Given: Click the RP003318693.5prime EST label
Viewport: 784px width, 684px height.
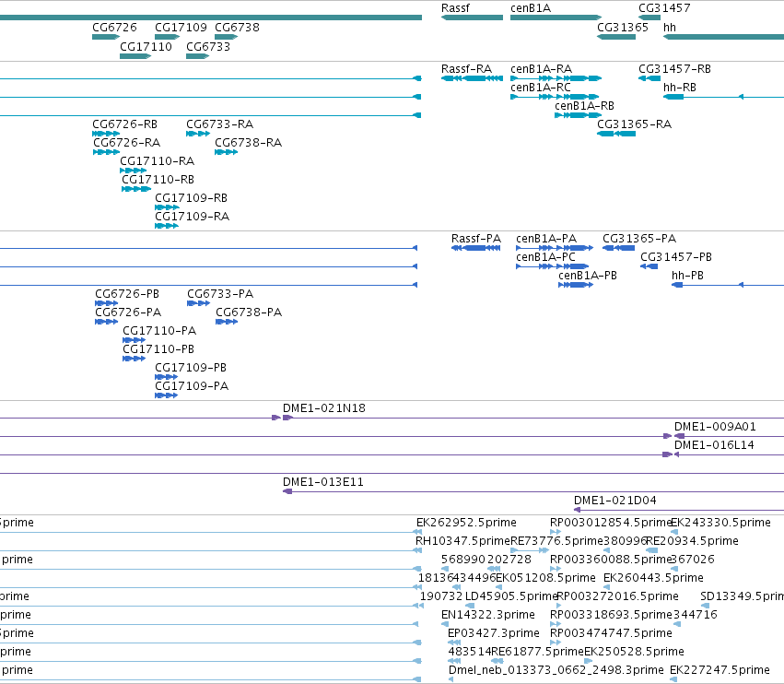Looking at the screenshot, I should click(x=611, y=615).
